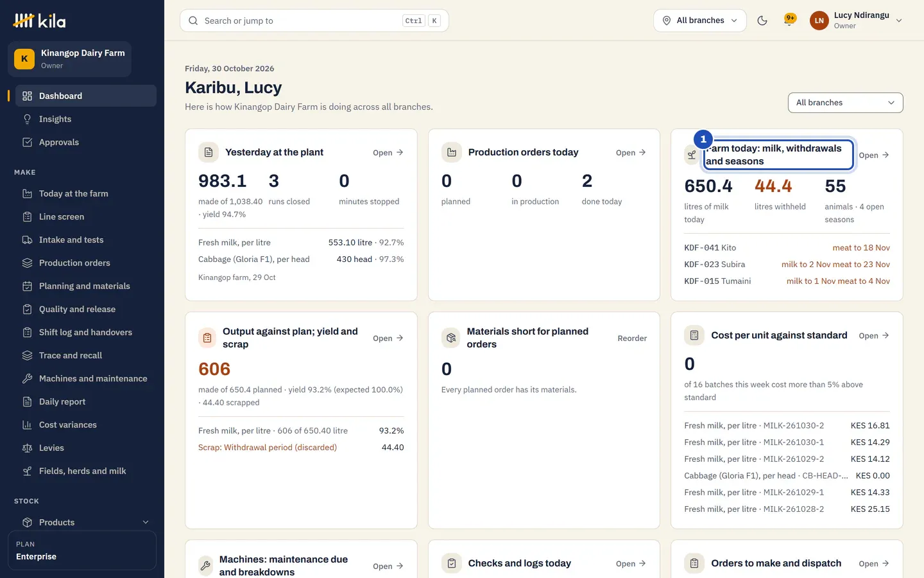The height and width of the screenshot is (578, 924).
Task: Open the Checks and logs today card
Action: tap(631, 564)
